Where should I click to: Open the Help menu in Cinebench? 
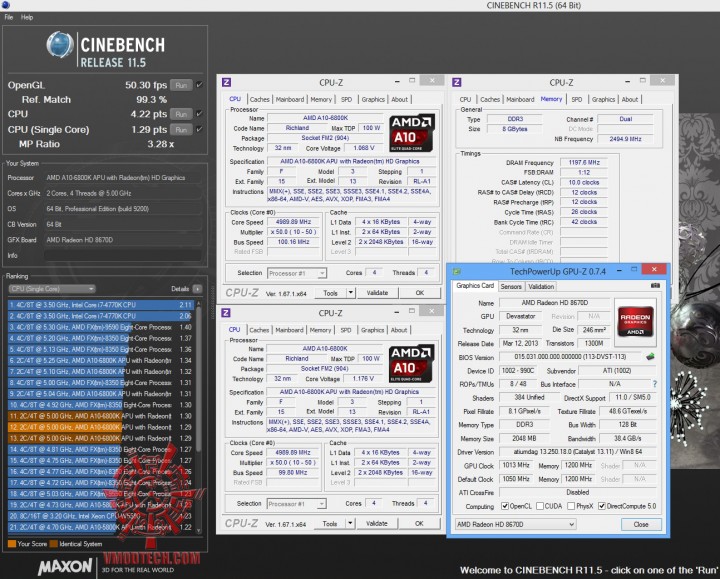27,17
